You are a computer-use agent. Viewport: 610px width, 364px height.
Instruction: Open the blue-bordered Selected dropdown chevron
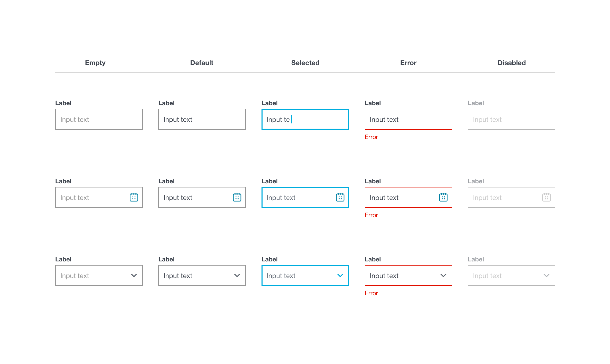340,275
